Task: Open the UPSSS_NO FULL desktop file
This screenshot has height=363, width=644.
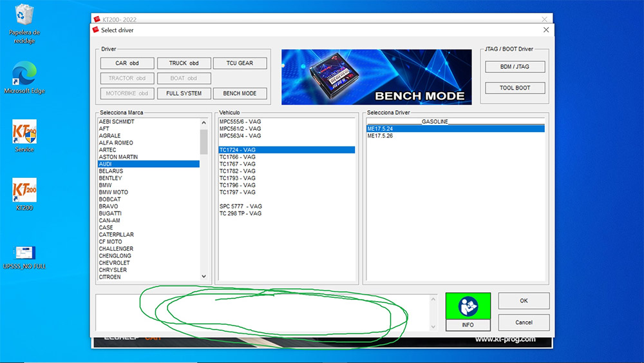Action: pyautogui.click(x=24, y=257)
